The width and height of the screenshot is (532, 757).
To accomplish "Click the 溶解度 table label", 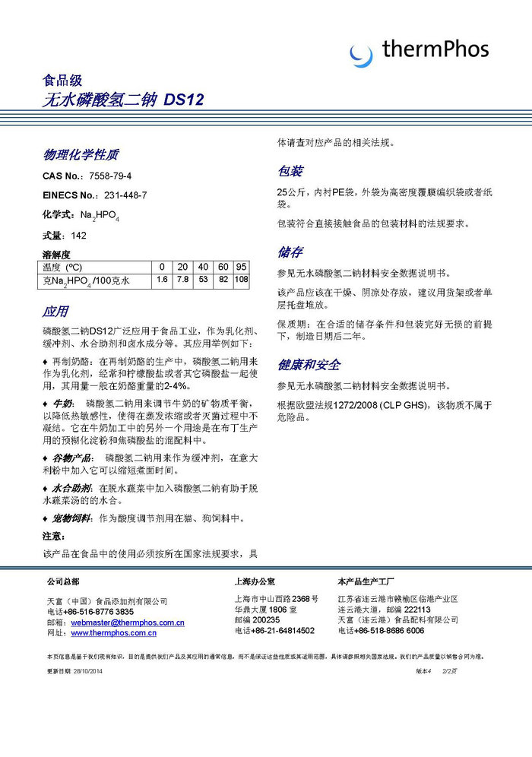I will click(x=56, y=255).
